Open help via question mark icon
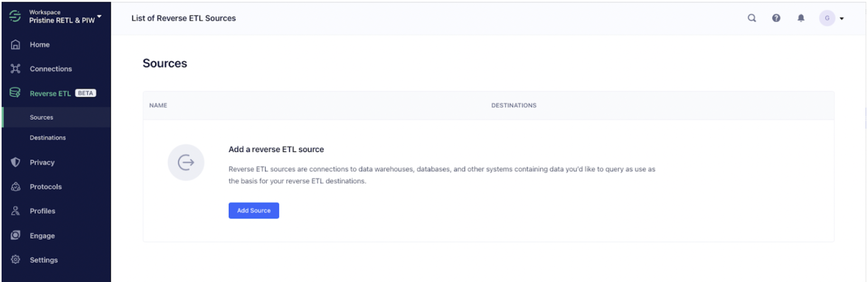This screenshot has width=868, height=282. pos(776,18)
